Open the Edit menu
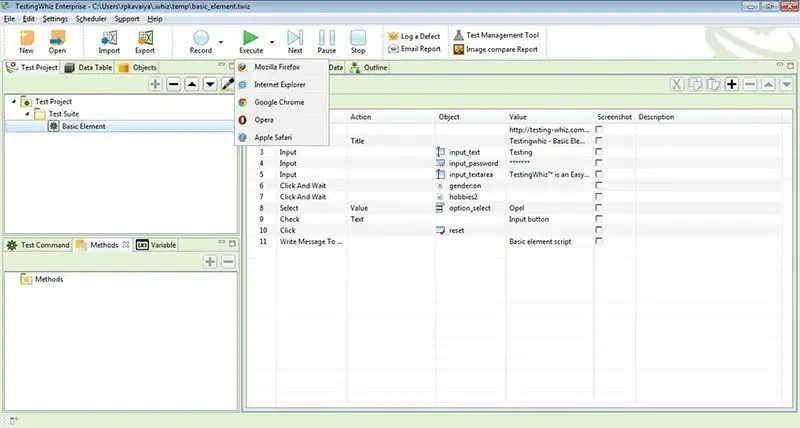Screen dimensions: 800x428 [x=29, y=19]
